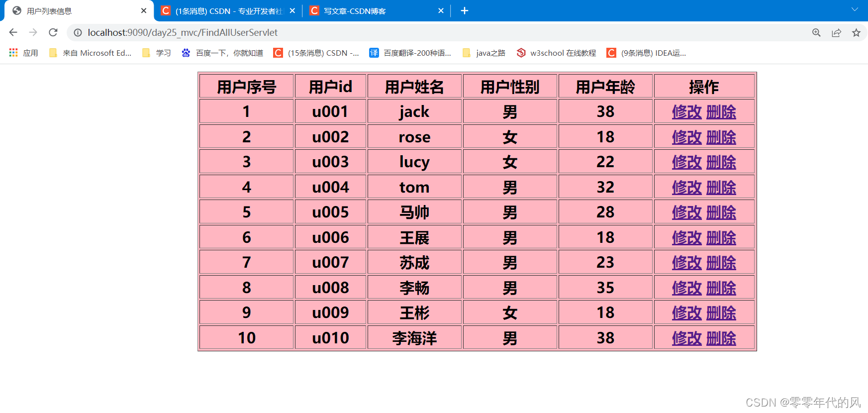
Task: Select the u005 id cell
Action: tap(331, 212)
